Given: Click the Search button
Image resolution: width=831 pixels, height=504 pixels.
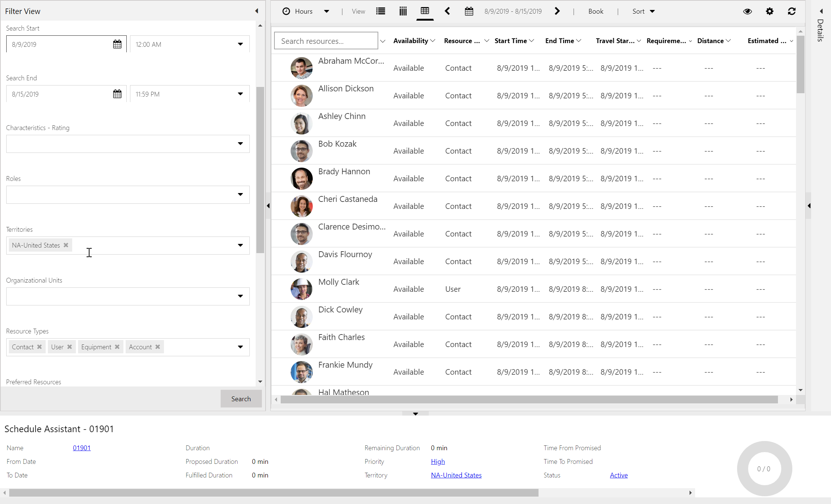Looking at the screenshot, I should [x=241, y=398].
